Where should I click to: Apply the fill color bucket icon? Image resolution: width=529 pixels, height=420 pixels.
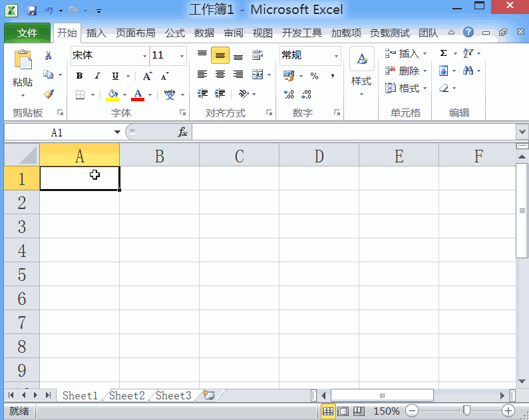coord(112,95)
